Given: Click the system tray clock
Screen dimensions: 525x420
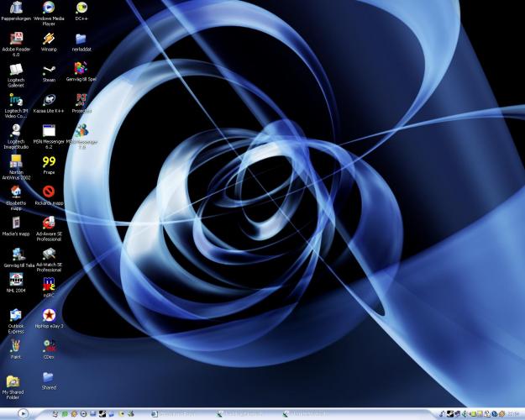Looking at the screenshot, I should point(512,413).
